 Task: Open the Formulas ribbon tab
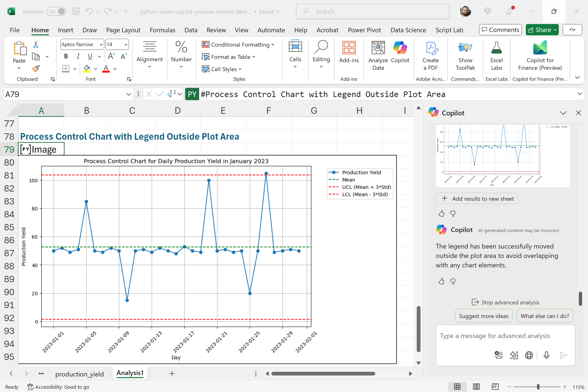pyautogui.click(x=162, y=30)
